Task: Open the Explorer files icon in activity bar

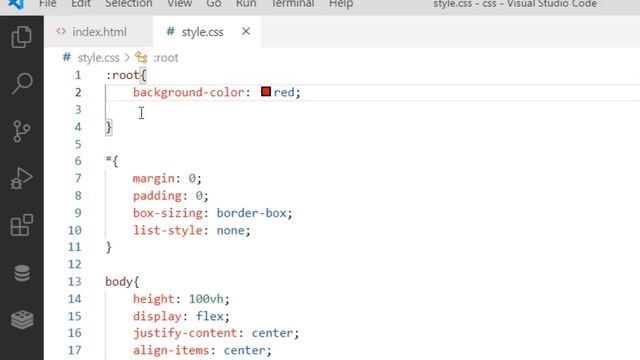Action: point(22,37)
